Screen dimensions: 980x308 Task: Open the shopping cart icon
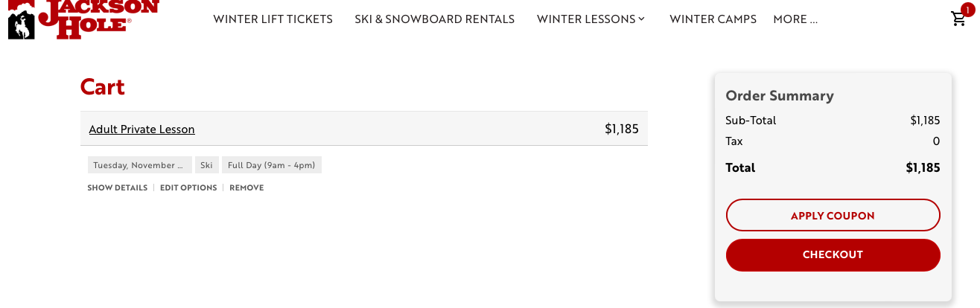pyautogui.click(x=958, y=19)
